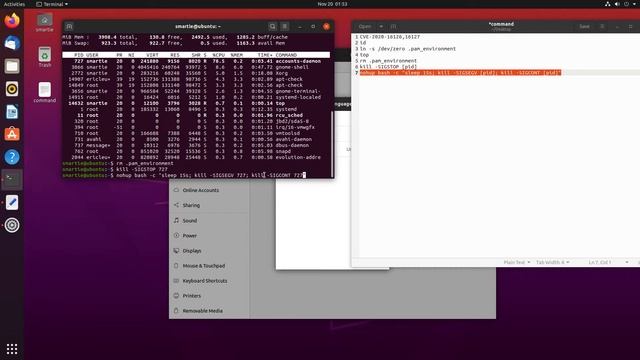Click snapd row in top output
Screen dimensions: 640x360
[x=196, y=151]
